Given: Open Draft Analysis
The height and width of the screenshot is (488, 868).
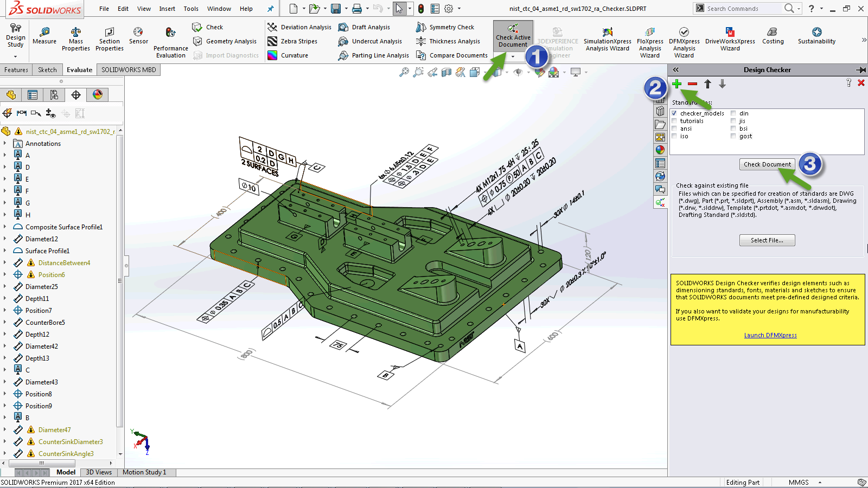Looking at the screenshot, I should pos(364,27).
